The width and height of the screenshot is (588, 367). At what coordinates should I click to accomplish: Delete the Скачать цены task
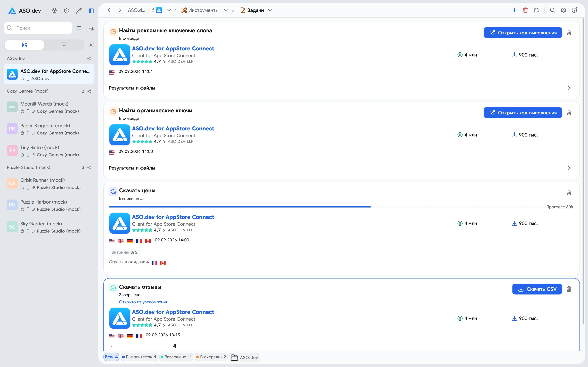click(x=569, y=193)
